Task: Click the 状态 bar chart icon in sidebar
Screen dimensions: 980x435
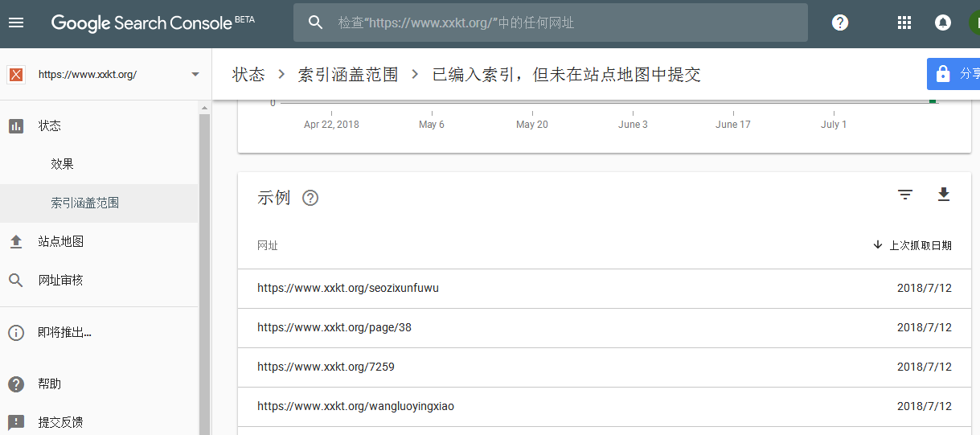Action: (16, 125)
